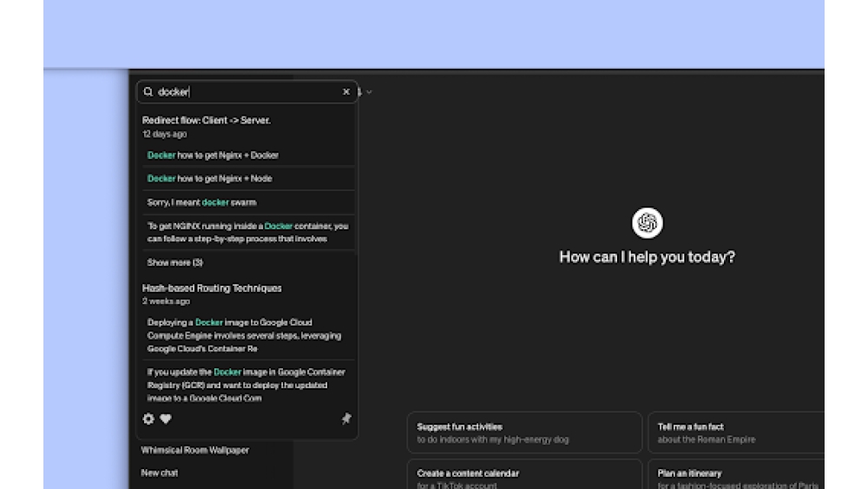Open result 'Sorry, I meant docker swarm'
The width and height of the screenshot is (868, 489).
(248, 202)
